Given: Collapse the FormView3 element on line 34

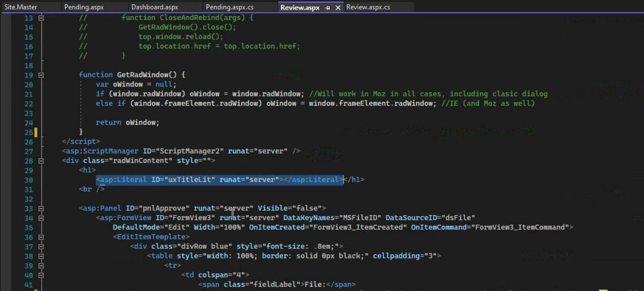Looking at the screenshot, I should pos(41,218).
